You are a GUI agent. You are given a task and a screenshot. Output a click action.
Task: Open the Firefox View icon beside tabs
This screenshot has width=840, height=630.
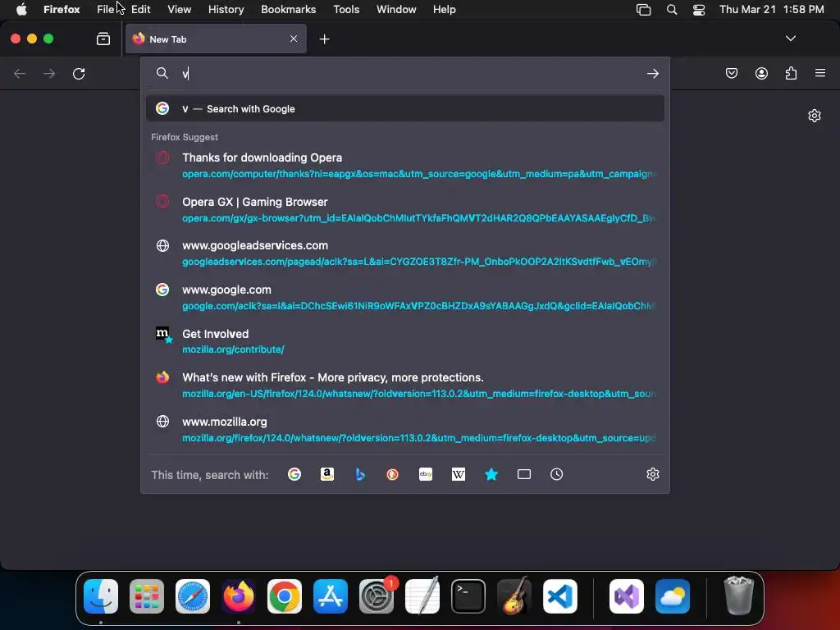(103, 39)
